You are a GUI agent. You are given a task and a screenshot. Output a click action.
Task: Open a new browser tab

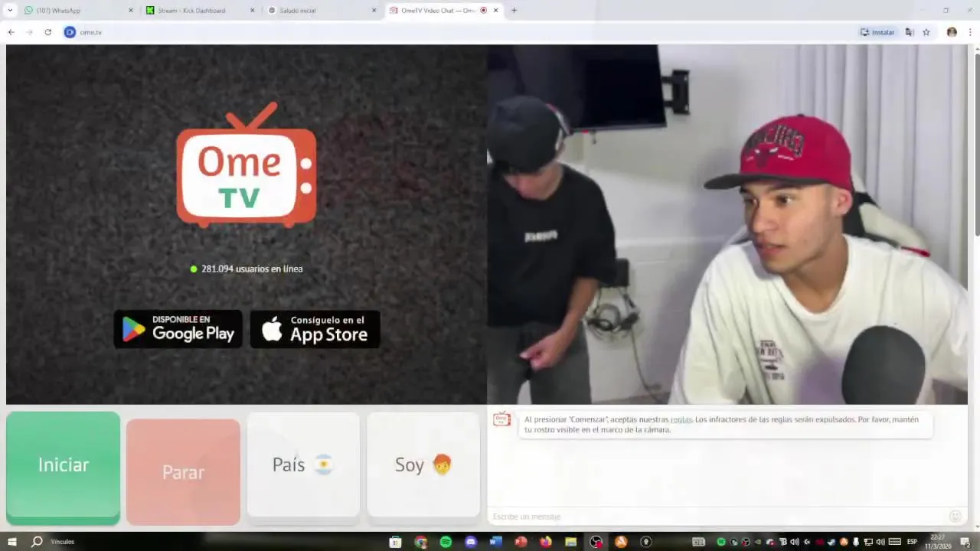(514, 11)
